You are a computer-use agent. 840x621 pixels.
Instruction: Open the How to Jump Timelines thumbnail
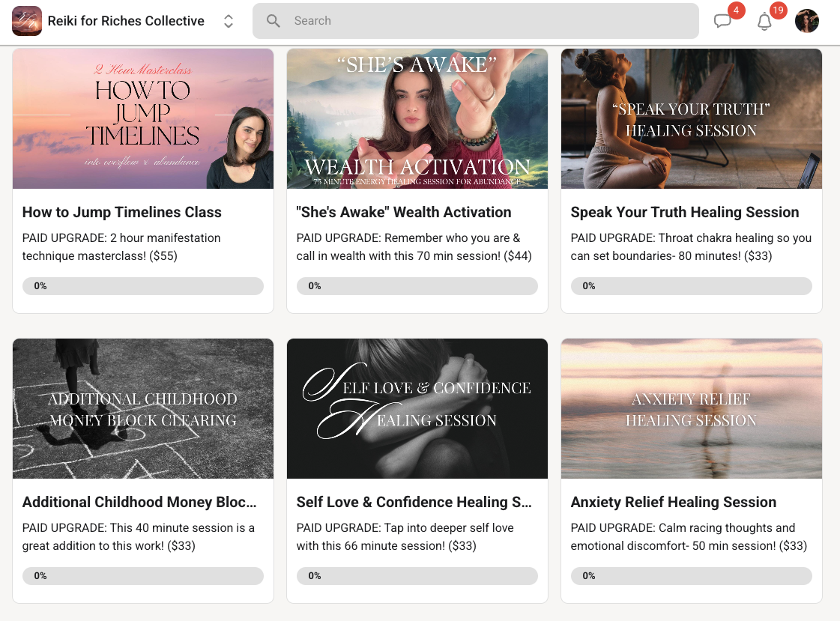(143, 119)
